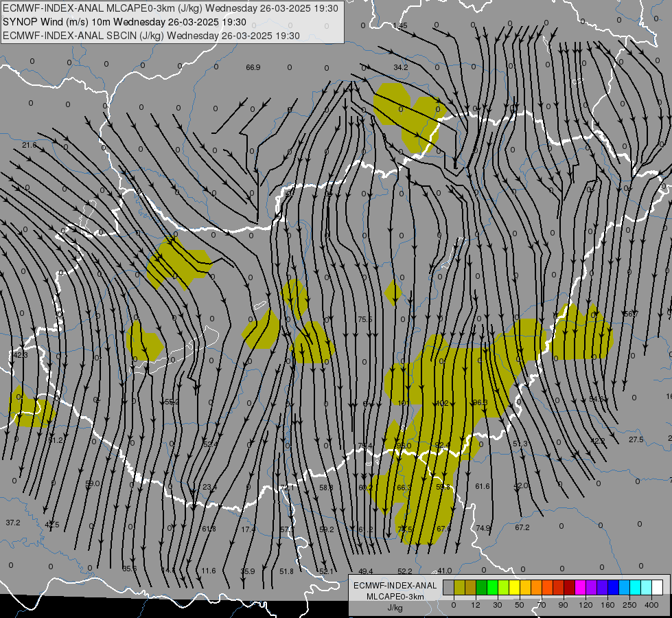
Task: Click the legend scale label 120
Action: 586,605
